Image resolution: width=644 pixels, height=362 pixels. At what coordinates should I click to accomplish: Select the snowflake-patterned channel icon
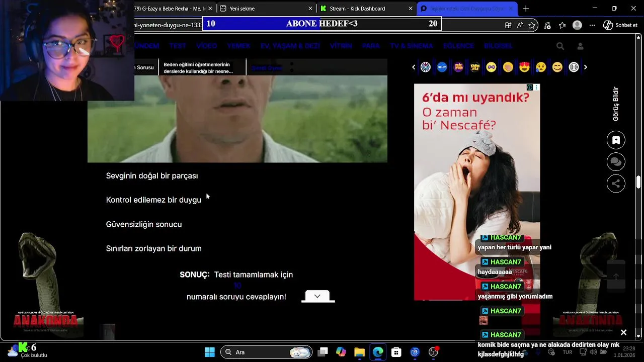[426, 67]
